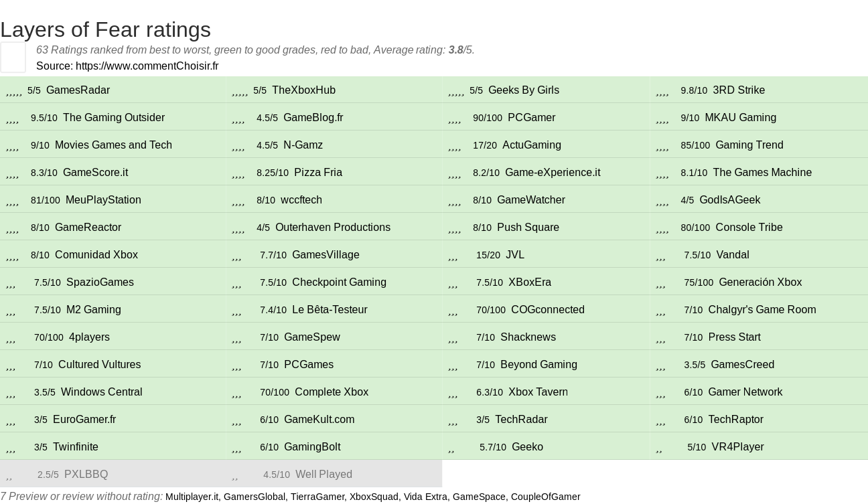Click the star icons beside 3RD Strike
868x504 pixels.
(x=662, y=91)
